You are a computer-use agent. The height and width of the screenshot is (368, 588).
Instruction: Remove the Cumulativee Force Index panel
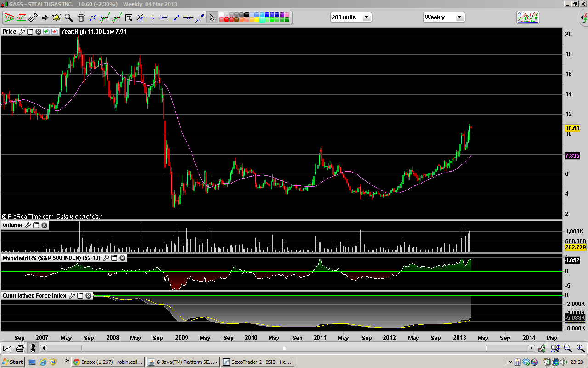(89, 296)
